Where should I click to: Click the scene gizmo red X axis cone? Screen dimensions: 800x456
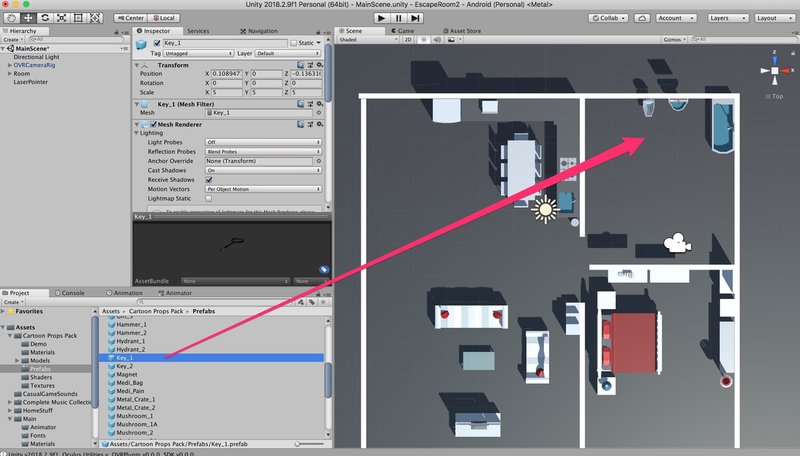click(786, 70)
